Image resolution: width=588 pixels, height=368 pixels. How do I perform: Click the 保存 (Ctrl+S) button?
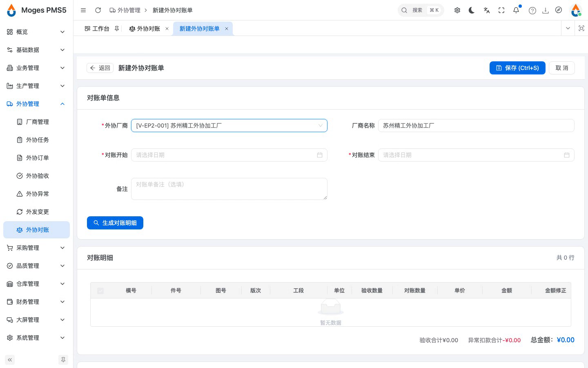point(517,68)
